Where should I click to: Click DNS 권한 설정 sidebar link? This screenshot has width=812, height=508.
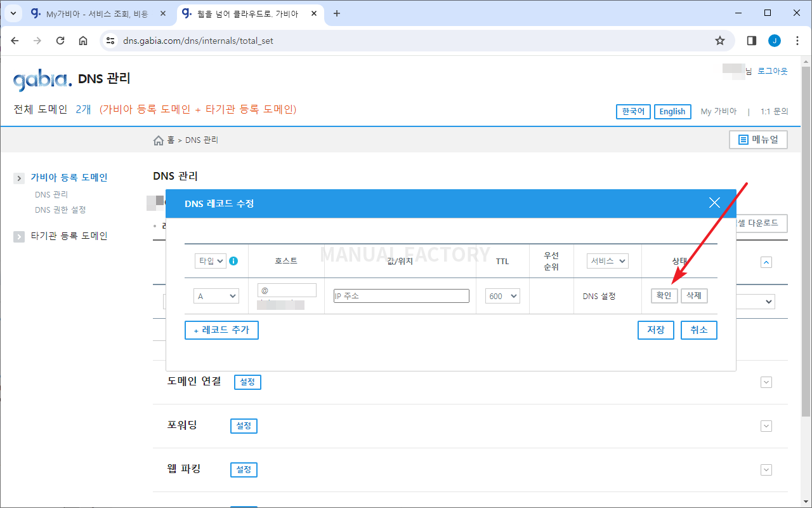[60, 210]
